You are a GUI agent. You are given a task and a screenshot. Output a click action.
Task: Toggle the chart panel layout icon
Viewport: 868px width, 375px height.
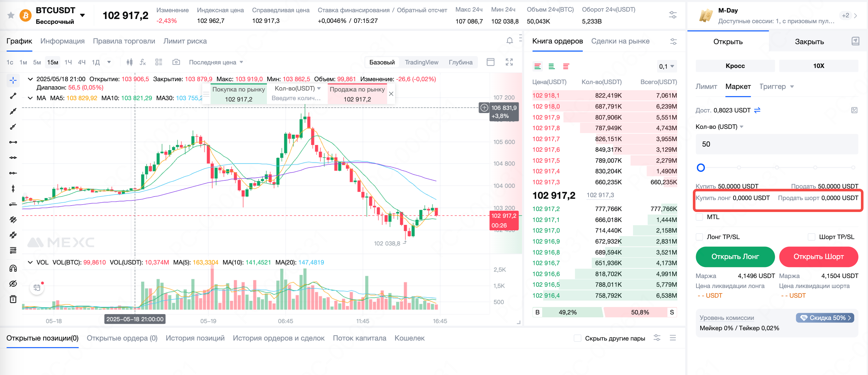(491, 62)
